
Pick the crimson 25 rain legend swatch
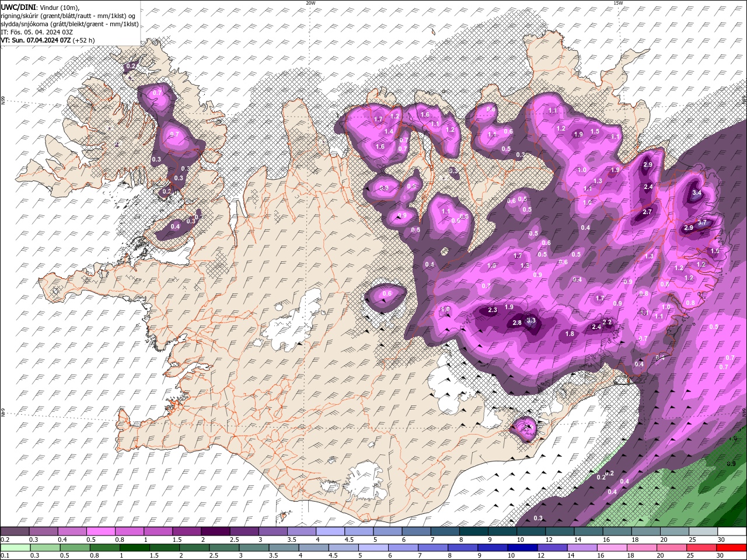(x=701, y=547)
